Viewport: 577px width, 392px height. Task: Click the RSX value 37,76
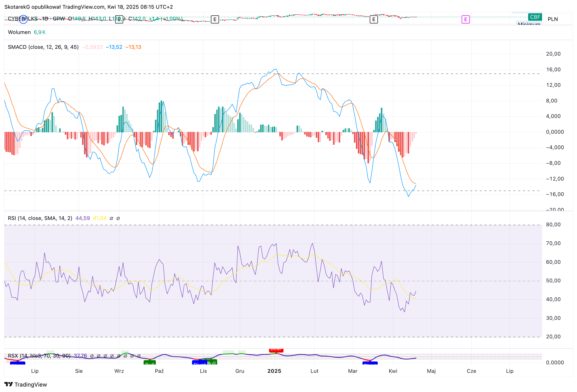[81, 356]
